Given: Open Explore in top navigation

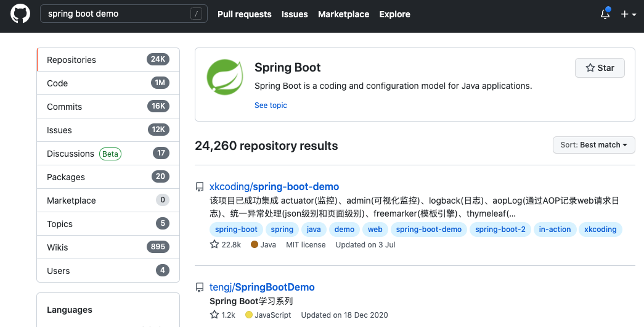Looking at the screenshot, I should (394, 14).
